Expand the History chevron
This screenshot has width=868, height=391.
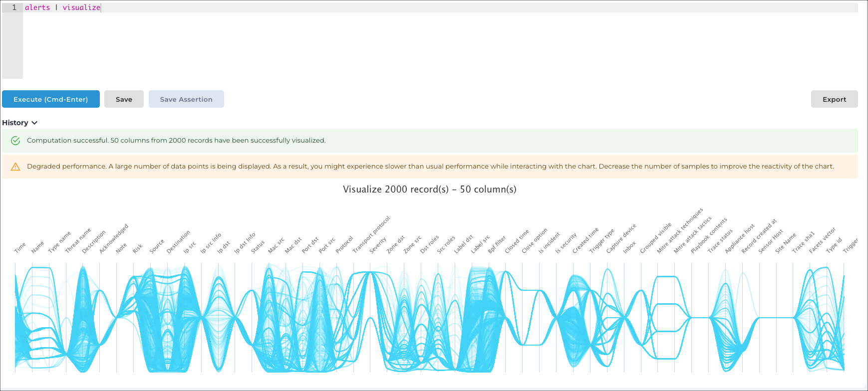[34, 123]
